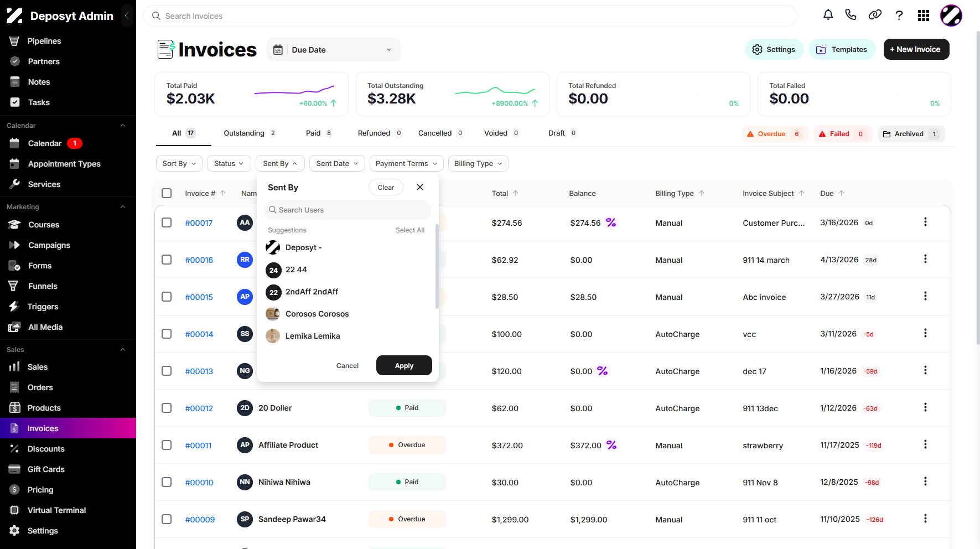Viewport: 980px width, 549px height.
Task: Open Gift Cards page
Action: pos(46,469)
